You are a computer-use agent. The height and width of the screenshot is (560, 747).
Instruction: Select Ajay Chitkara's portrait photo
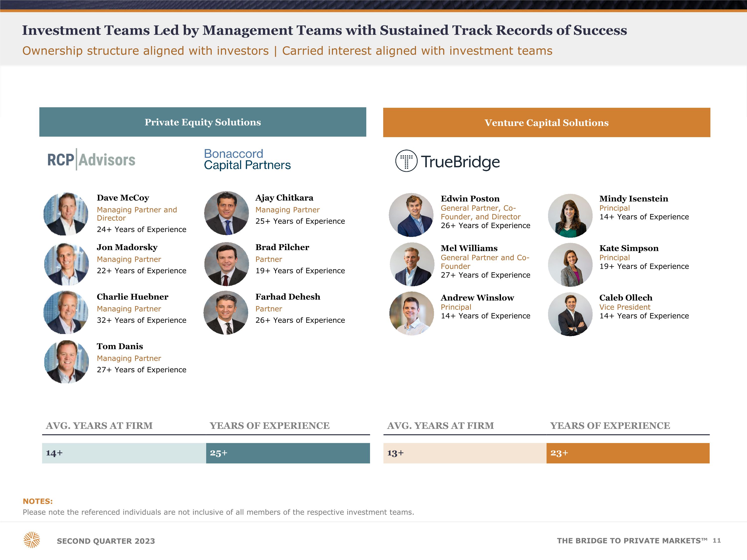(226, 213)
